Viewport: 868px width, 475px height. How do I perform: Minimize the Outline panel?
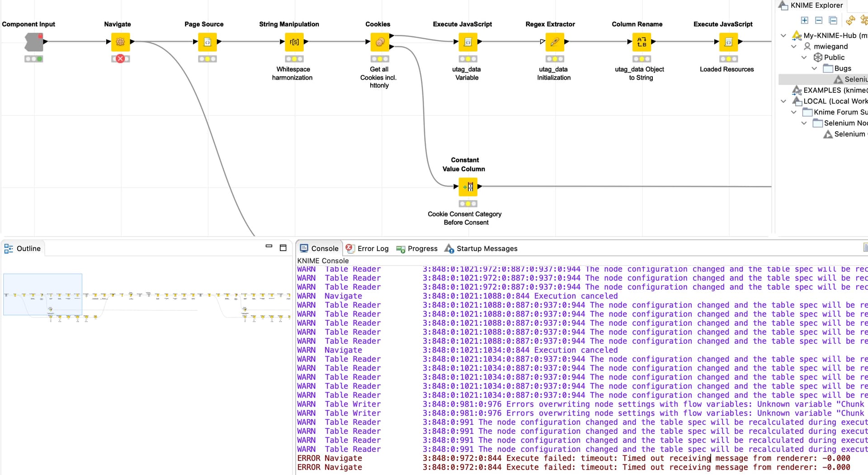pyautogui.click(x=269, y=247)
